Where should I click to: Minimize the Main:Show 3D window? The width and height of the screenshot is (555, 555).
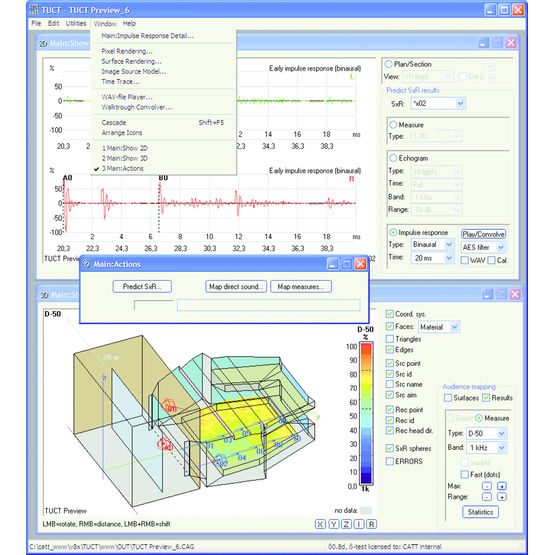click(488, 294)
